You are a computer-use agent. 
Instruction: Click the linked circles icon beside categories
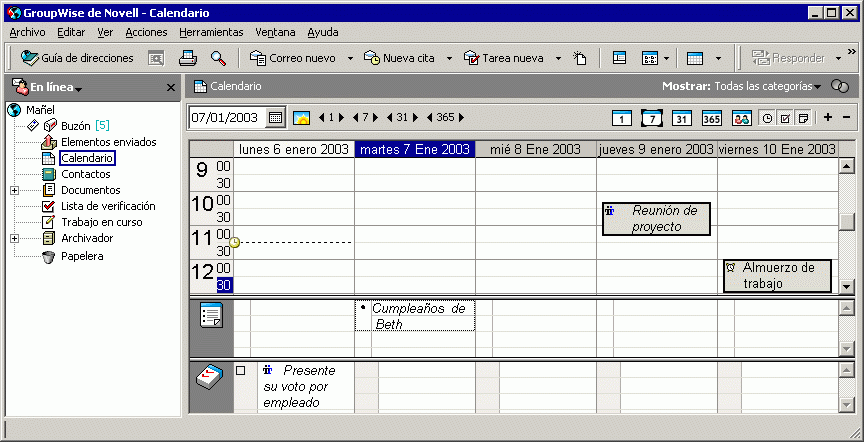tap(840, 86)
